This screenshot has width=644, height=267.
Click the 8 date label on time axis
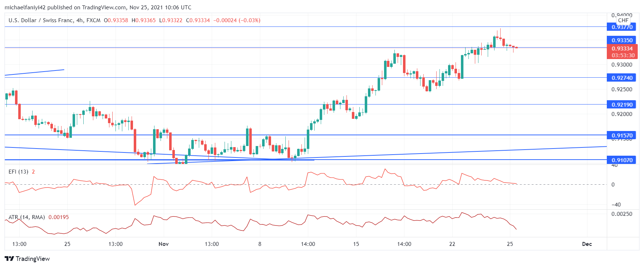click(260, 244)
